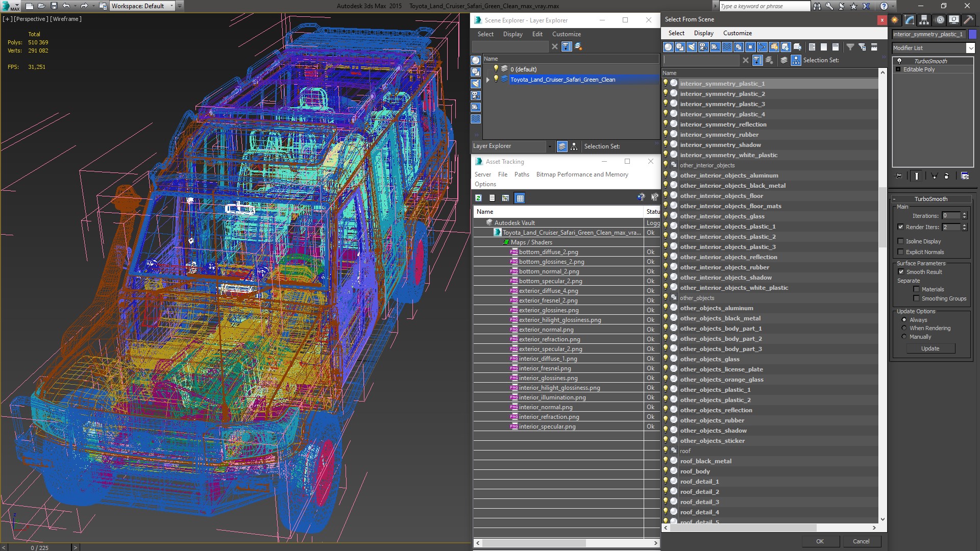Click Select Invert icon in Select From Scene
The image size is (980, 551).
point(835,47)
